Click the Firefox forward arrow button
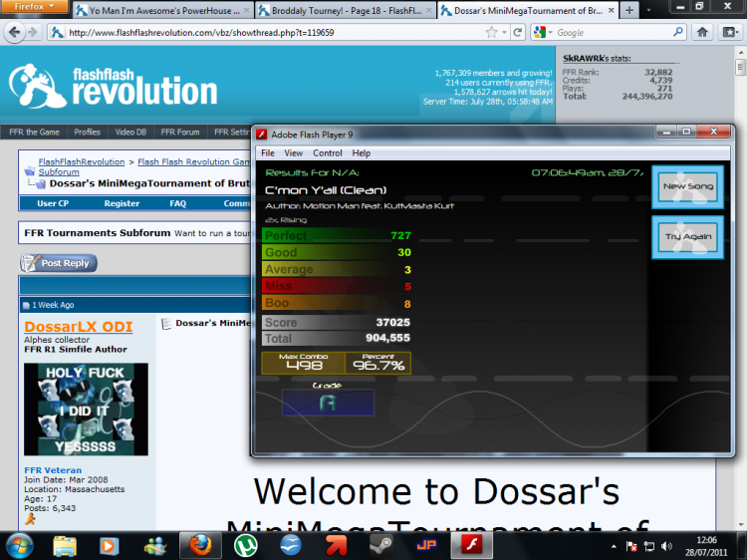Viewport: 747px width, 560px height. pyautogui.click(x=33, y=33)
